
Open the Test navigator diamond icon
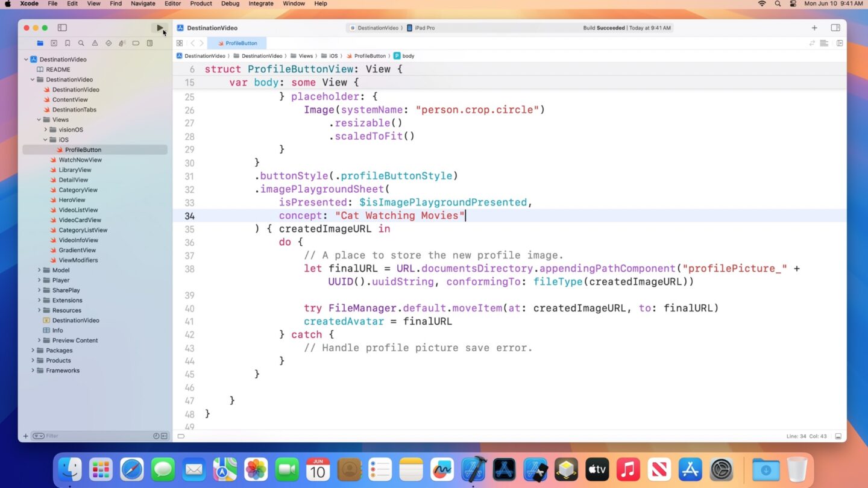[x=108, y=43]
